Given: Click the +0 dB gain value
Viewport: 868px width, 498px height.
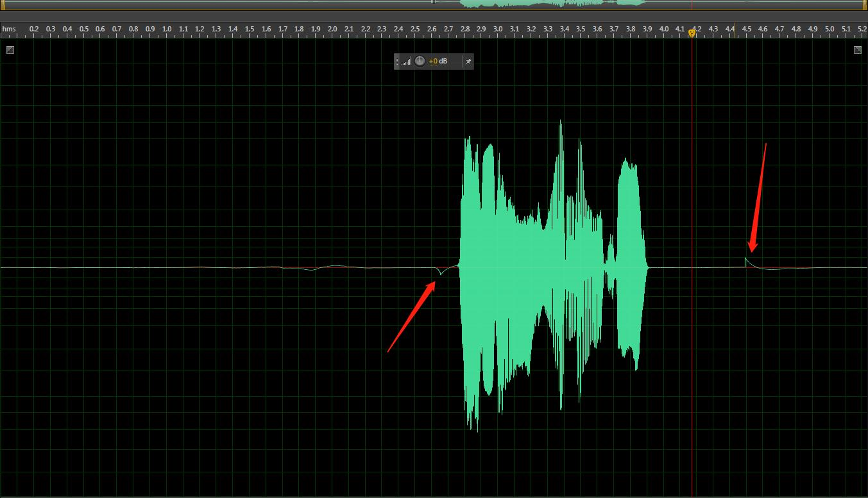Looking at the screenshot, I should (438, 62).
